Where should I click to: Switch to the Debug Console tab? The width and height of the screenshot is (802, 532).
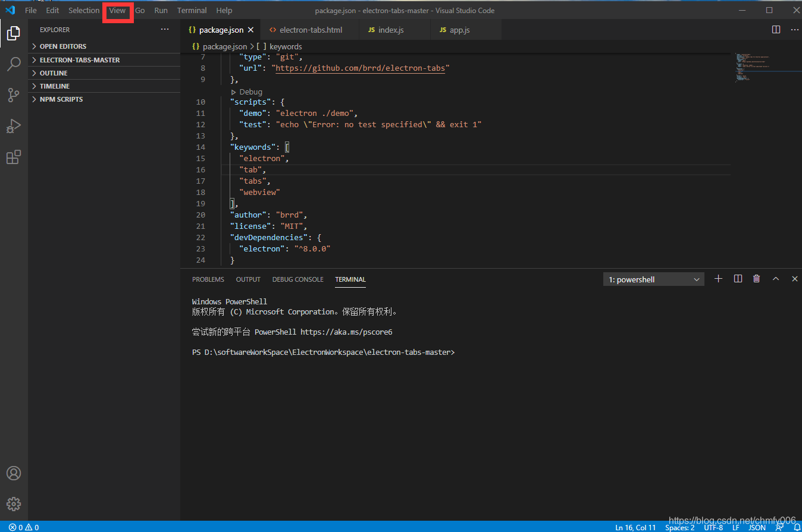pos(298,279)
